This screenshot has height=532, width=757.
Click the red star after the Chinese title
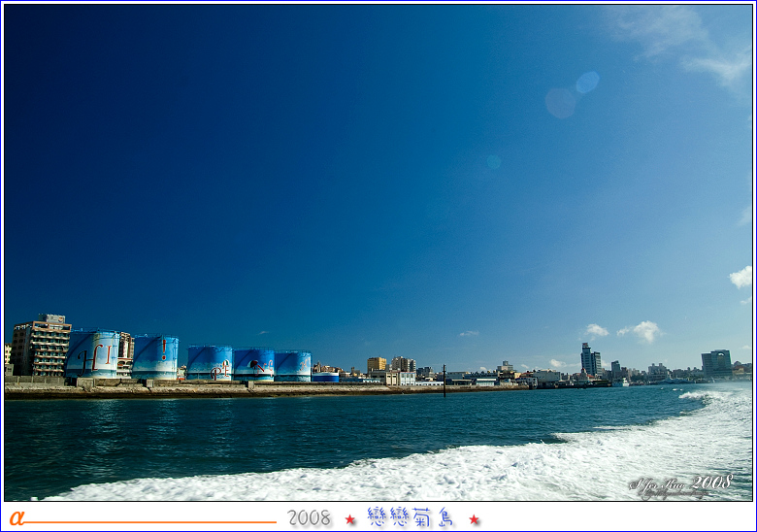click(474, 519)
